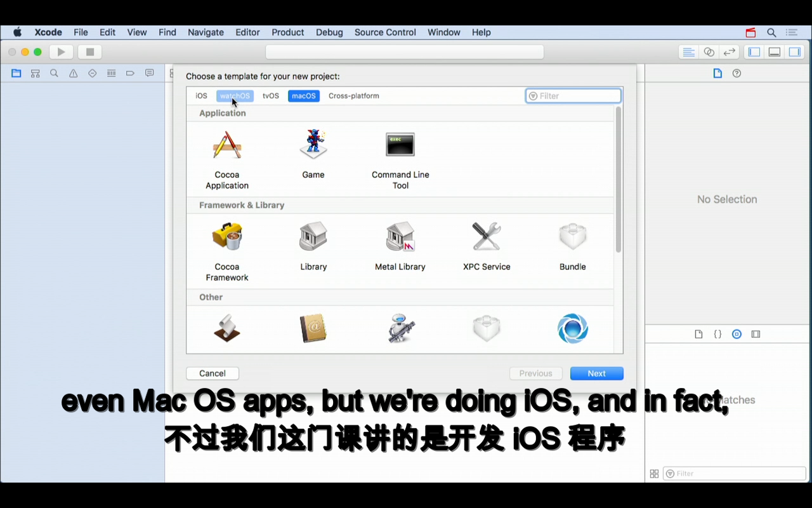This screenshot has height=508, width=812.
Task: Show the File inspector
Action: pyautogui.click(x=717, y=74)
